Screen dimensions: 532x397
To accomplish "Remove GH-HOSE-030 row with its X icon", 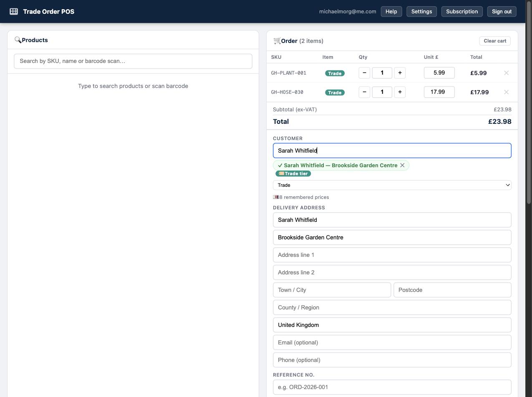I will coord(506,92).
